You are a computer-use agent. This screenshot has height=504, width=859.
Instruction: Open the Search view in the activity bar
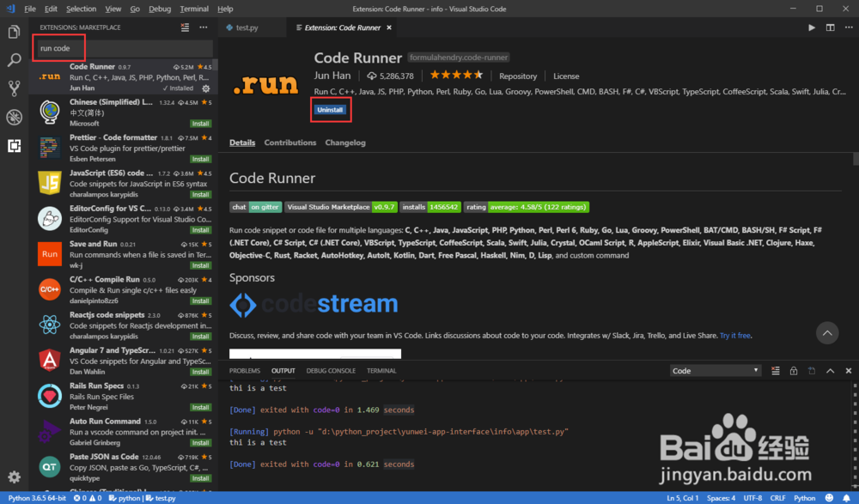[13, 61]
